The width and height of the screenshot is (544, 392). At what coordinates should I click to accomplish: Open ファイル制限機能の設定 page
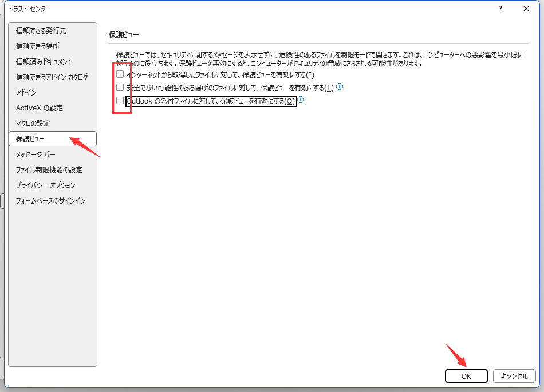[49, 169]
